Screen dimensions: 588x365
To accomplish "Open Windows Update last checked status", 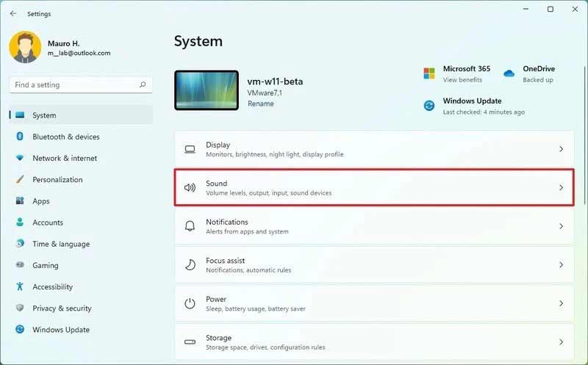I will click(484, 112).
